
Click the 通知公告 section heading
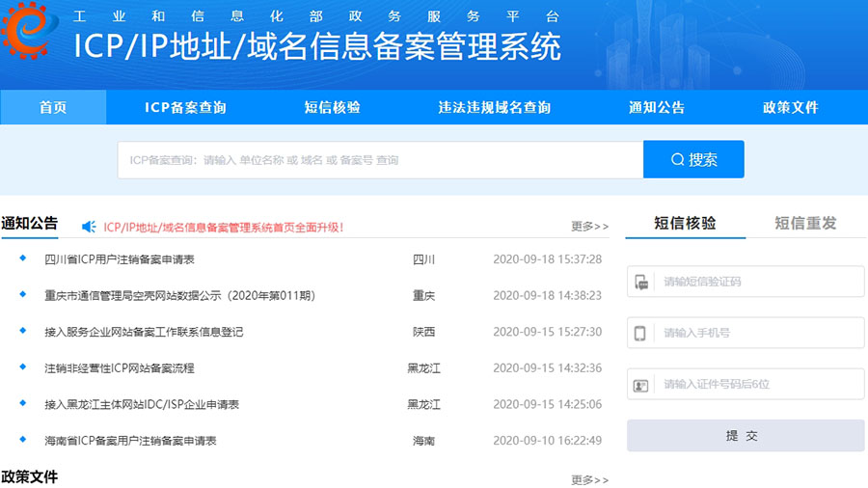pos(29,223)
